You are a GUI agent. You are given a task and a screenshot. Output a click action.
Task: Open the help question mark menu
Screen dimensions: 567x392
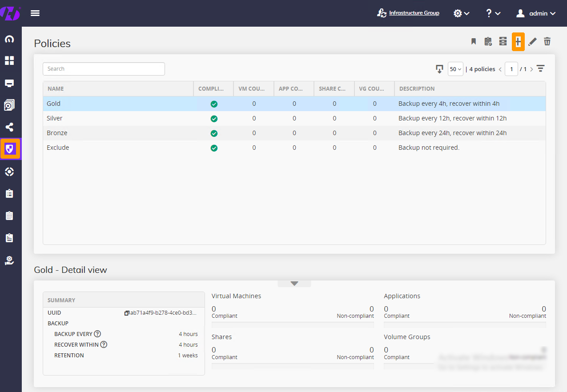pos(493,13)
